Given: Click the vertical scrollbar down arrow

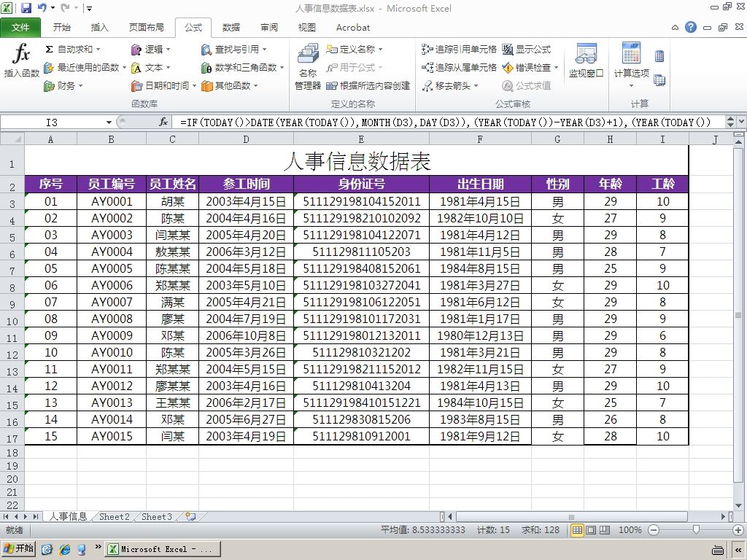Looking at the screenshot, I should (738, 506).
